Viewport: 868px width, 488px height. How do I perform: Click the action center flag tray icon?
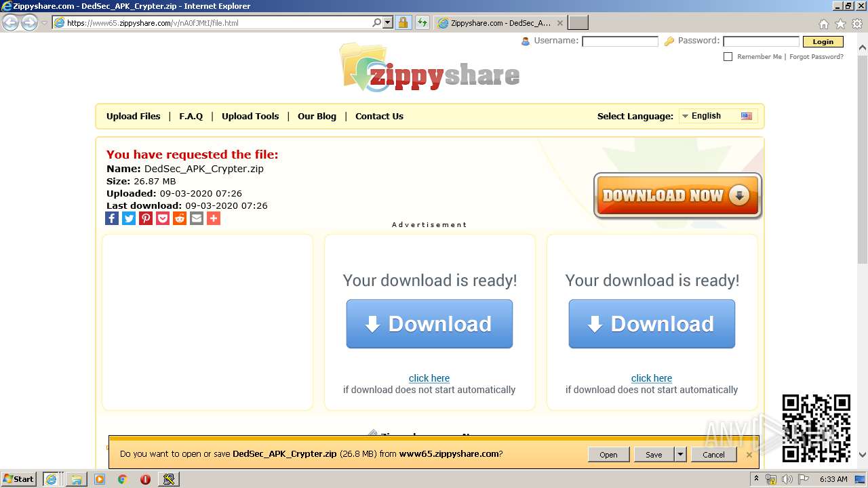click(804, 479)
